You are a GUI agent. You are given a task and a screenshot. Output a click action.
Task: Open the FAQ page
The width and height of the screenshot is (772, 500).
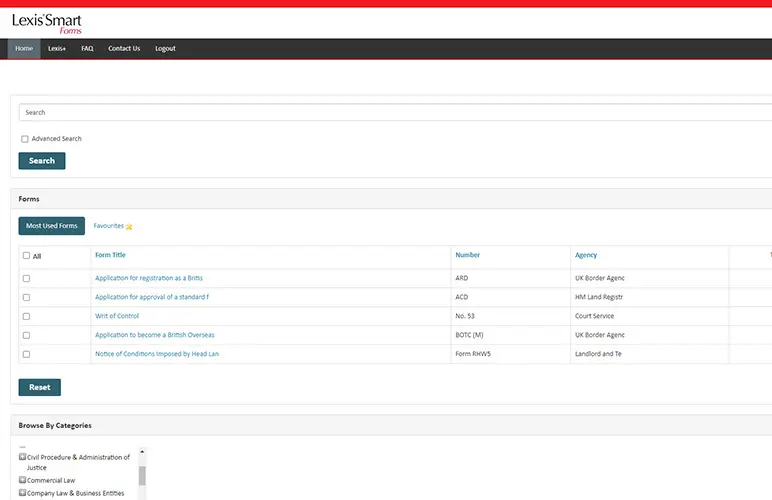87,49
